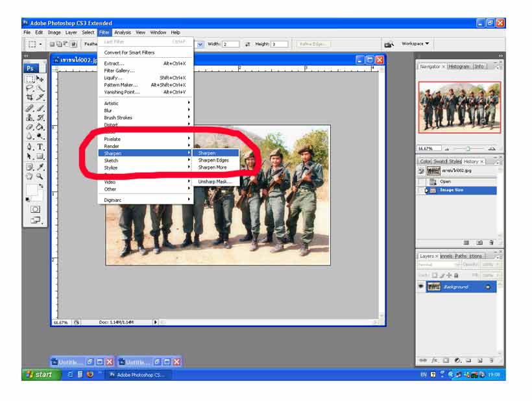Hide the Background layer with eye icon
The height and width of the screenshot is (401, 532).
421,287
